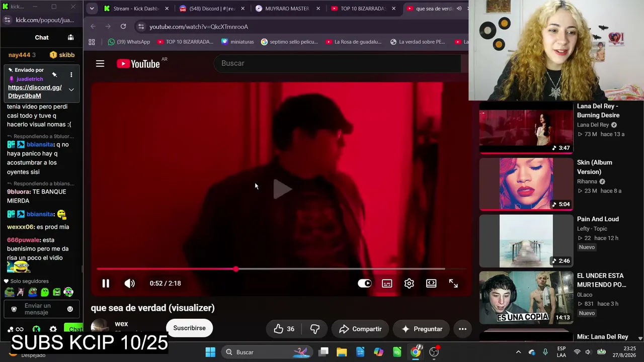Open the Kick chat user list icon
The height and width of the screenshot is (362, 644).
click(x=70, y=37)
